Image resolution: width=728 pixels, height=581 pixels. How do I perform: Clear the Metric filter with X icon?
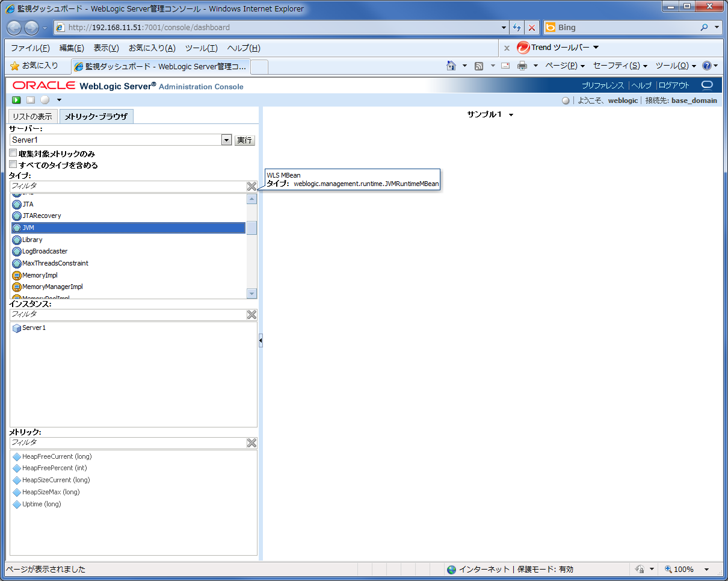pos(251,443)
